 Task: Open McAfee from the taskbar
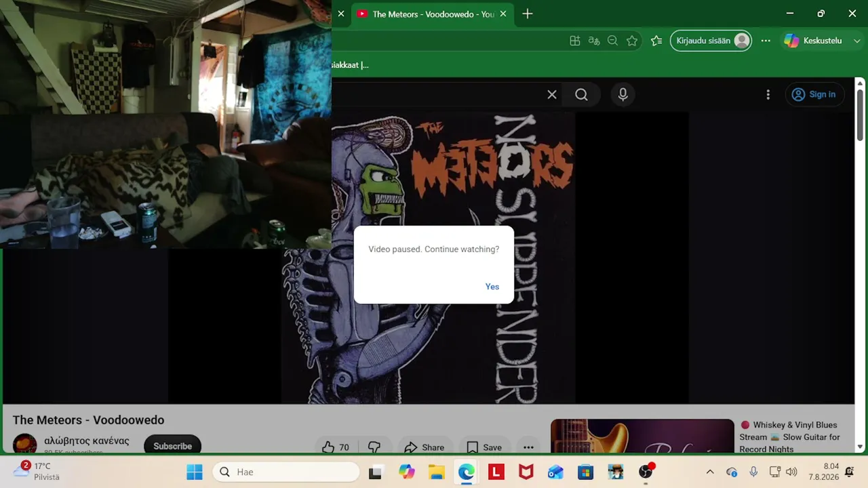tap(526, 472)
